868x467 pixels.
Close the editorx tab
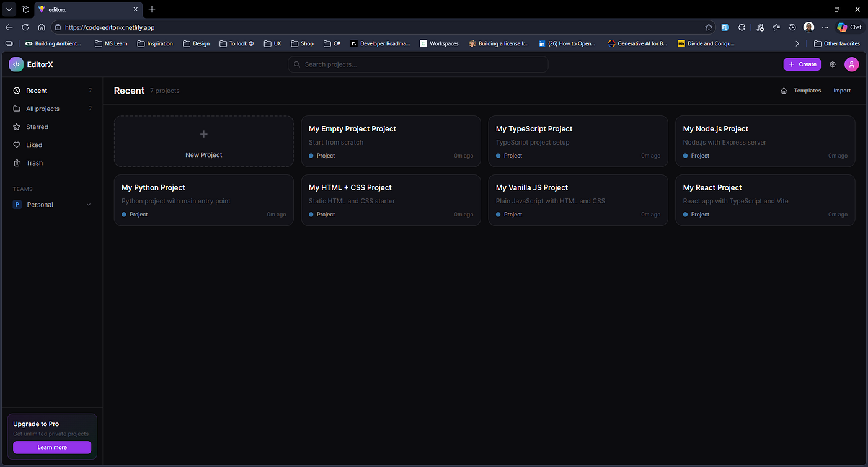[135, 9]
